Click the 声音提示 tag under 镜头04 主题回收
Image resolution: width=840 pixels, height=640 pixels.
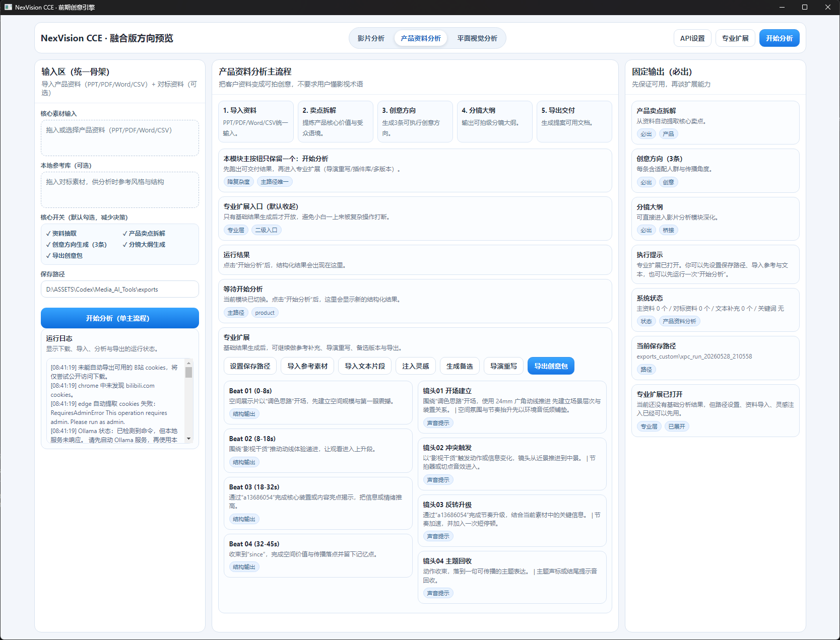tap(438, 593)
